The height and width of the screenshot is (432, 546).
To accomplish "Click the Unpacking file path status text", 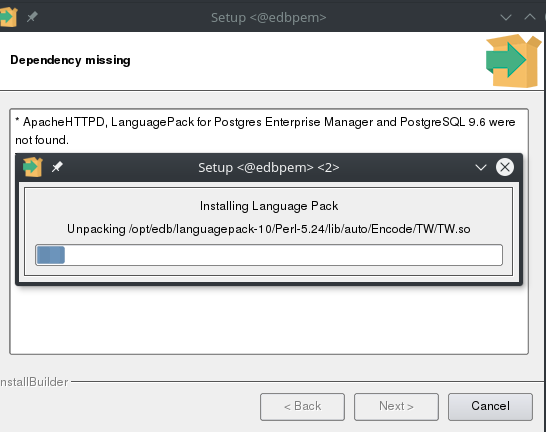I will (269, 229).
